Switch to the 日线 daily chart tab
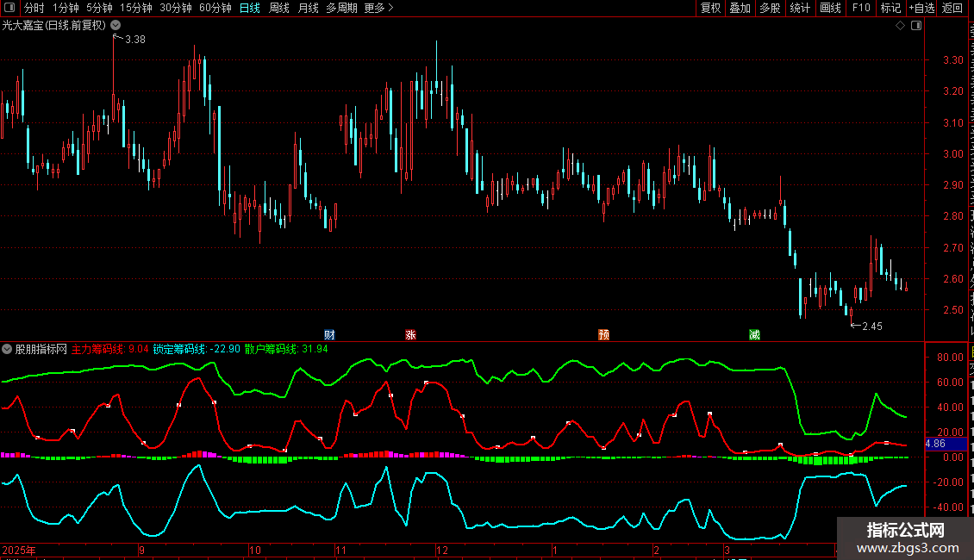 pyautogui.click(x=249, y=8)
